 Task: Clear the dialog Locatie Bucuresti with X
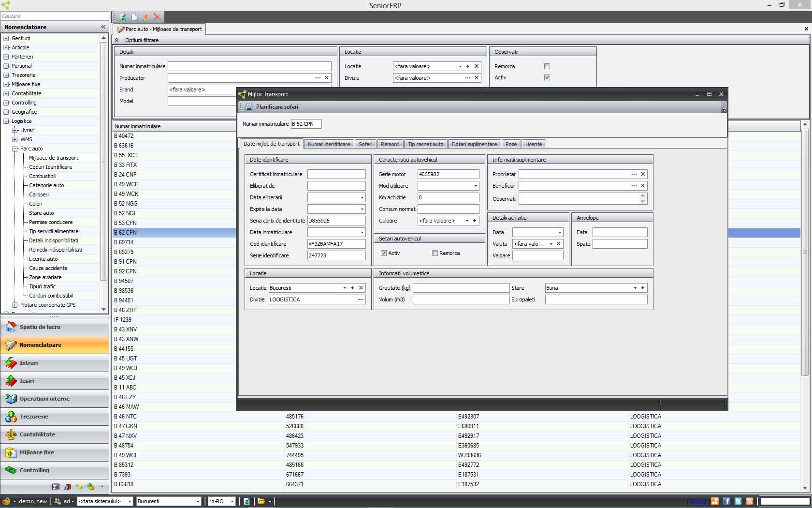coord(361,288)
